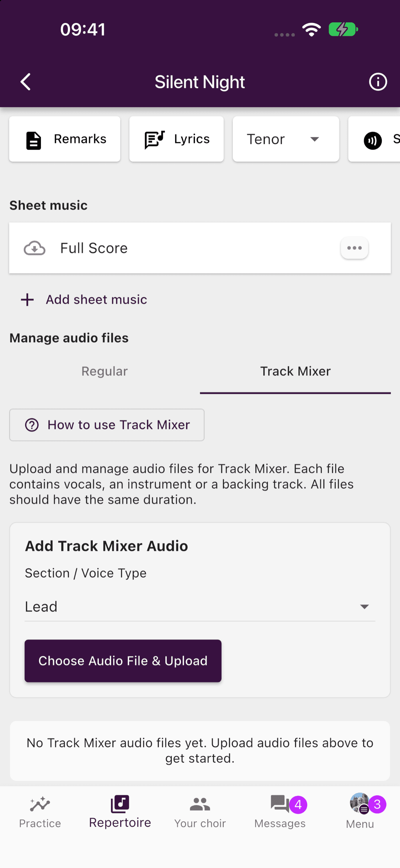
Task: Click the battery charging icon
Action: pyautogui.click(x=343, y=29)
